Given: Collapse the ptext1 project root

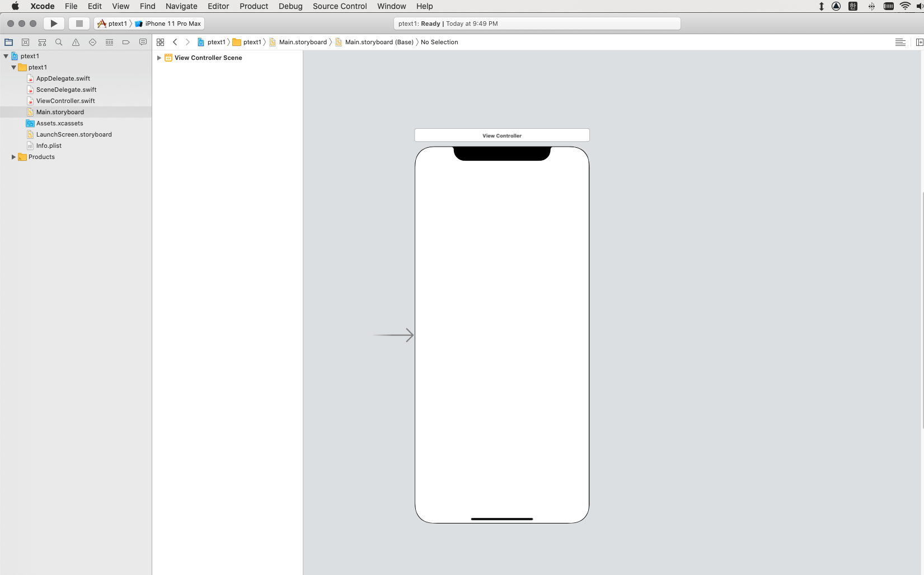Looking at the screenshot, I should (x=6, y=56).
